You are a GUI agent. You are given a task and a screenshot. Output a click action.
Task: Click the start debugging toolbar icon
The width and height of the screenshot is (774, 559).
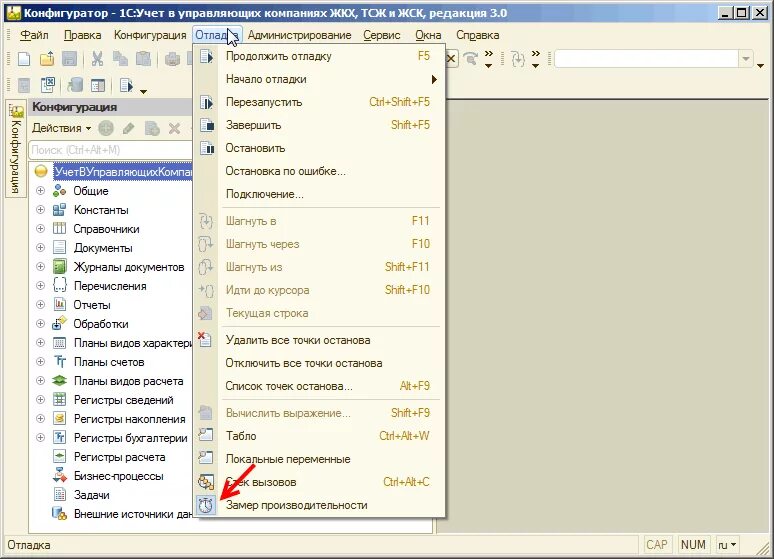tap(127, 85)
